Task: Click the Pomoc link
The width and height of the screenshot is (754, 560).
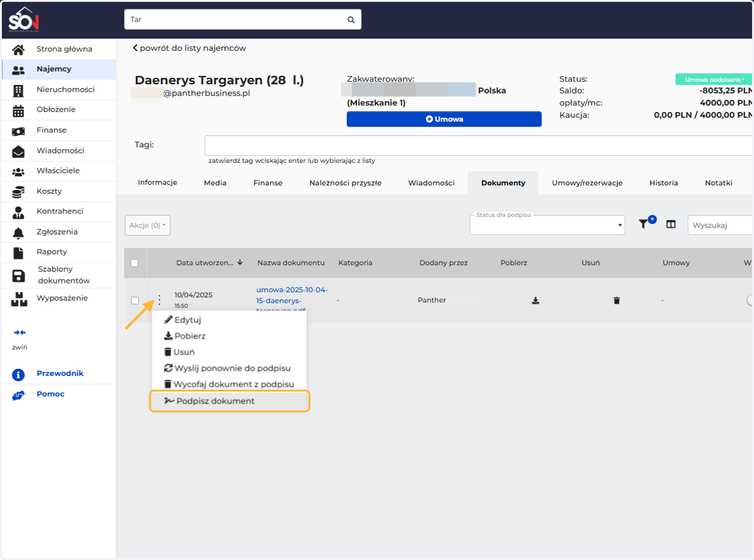Action: tap(50, 394)
